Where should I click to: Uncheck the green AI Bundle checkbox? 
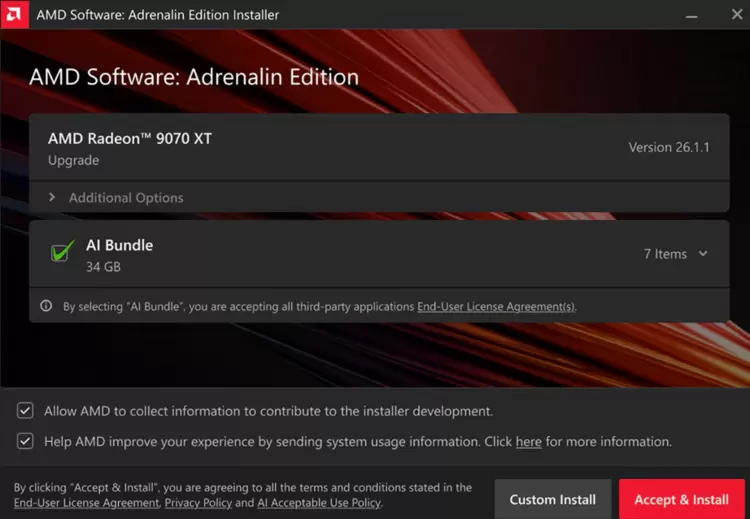[x=61, y=254]
